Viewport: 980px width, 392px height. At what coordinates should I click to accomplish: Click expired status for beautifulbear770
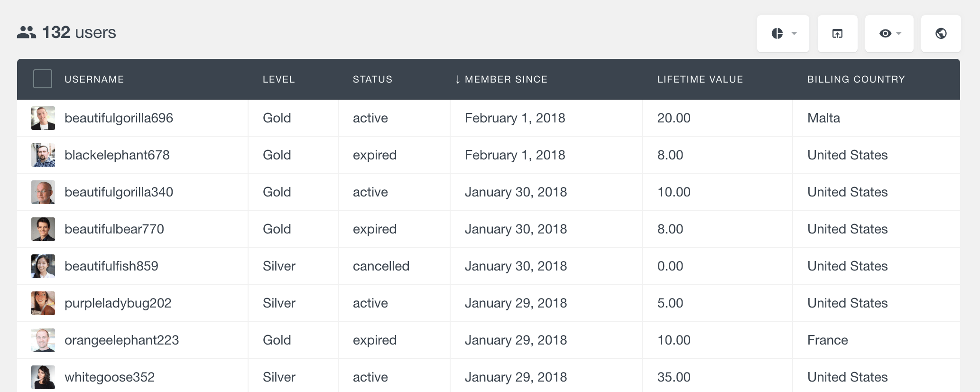click(x=375, y=229)
